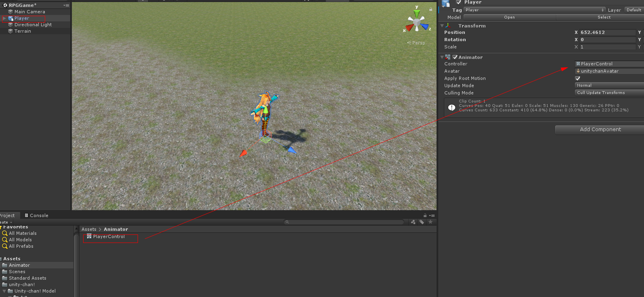Click the Z axis blue cone on scene gizmo

point(424,27)
